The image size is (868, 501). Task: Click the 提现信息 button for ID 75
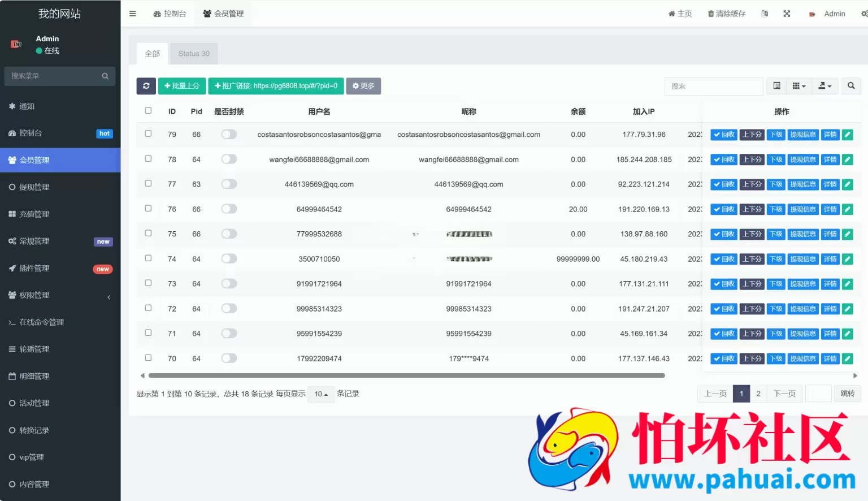point(803,234)
